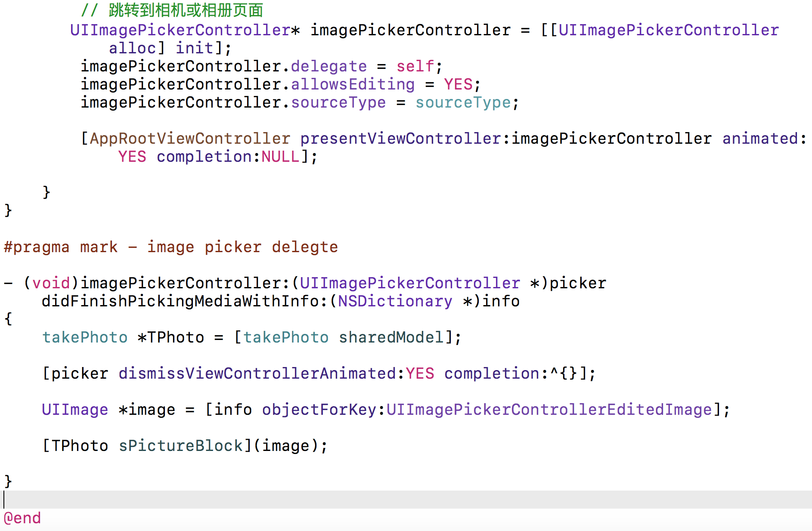Click '*)picker' parameter name

pyautogui.click(x=568, y=283)
